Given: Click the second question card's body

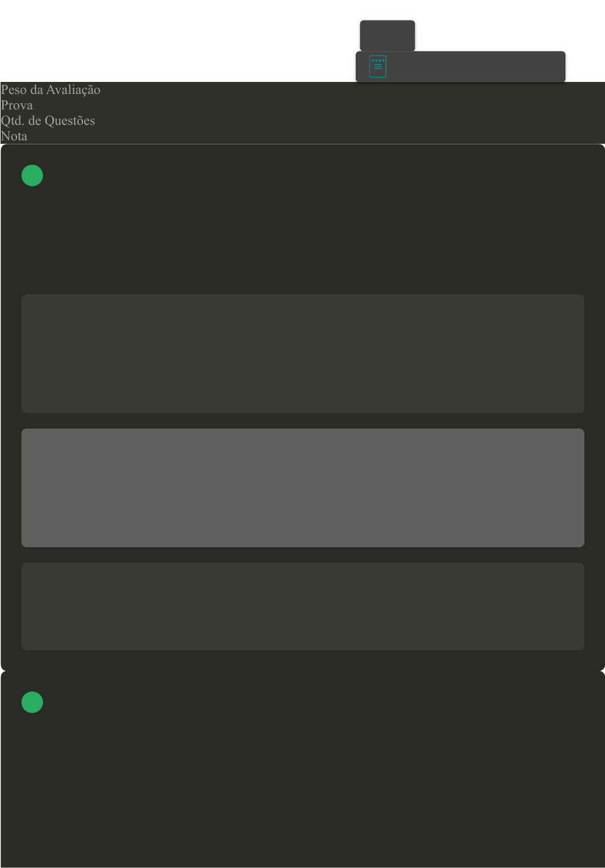Looking at the screenshot, I should coord(302,791).
